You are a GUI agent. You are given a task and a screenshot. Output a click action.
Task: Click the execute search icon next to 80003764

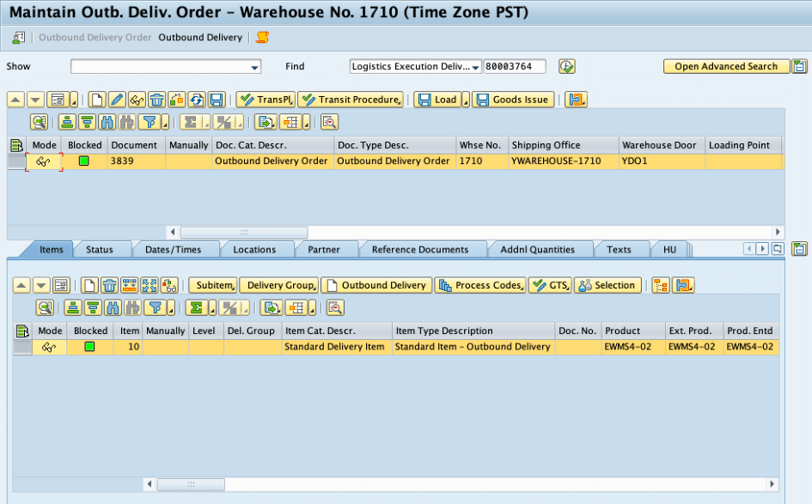(x=566, y=66)
